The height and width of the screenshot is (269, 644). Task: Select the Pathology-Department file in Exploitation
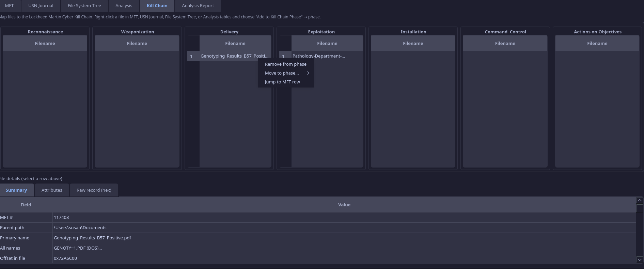318,56
